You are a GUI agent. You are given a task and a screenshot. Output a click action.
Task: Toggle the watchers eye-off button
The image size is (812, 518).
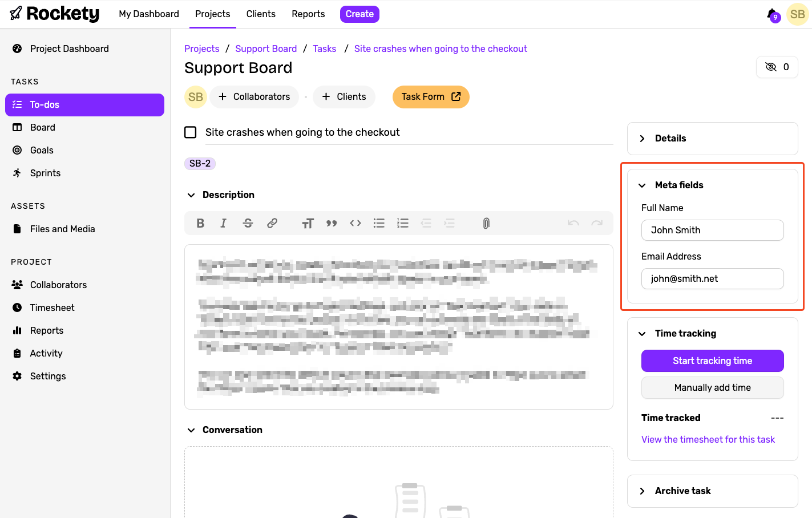777,67
